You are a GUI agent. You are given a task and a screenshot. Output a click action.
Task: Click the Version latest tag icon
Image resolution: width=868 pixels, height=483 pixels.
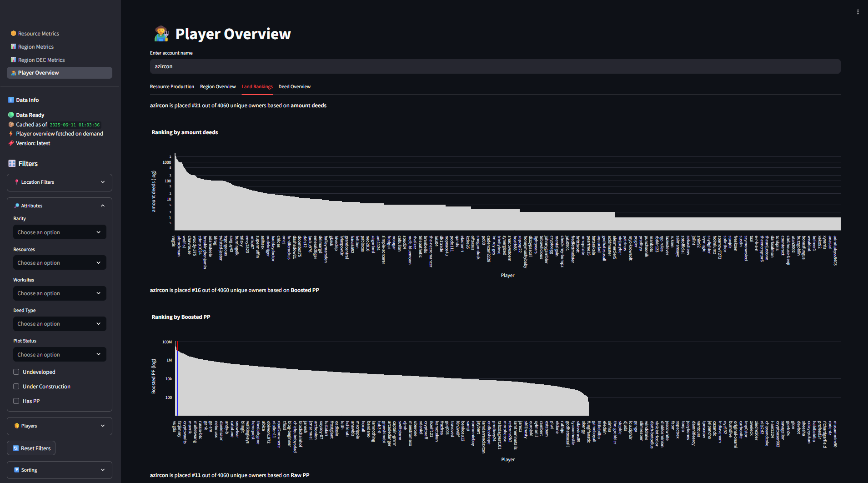pos(11,143)
